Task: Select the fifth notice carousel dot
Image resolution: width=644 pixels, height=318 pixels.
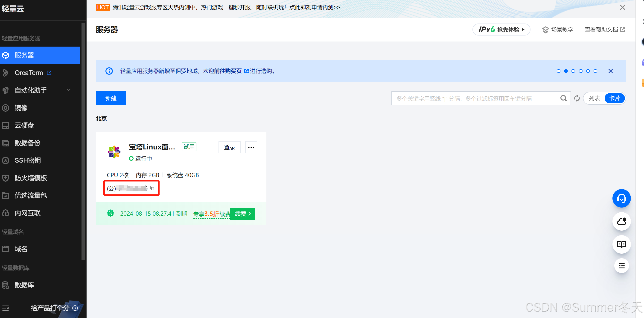Action: pyautogui.click(x=588, y=71)
